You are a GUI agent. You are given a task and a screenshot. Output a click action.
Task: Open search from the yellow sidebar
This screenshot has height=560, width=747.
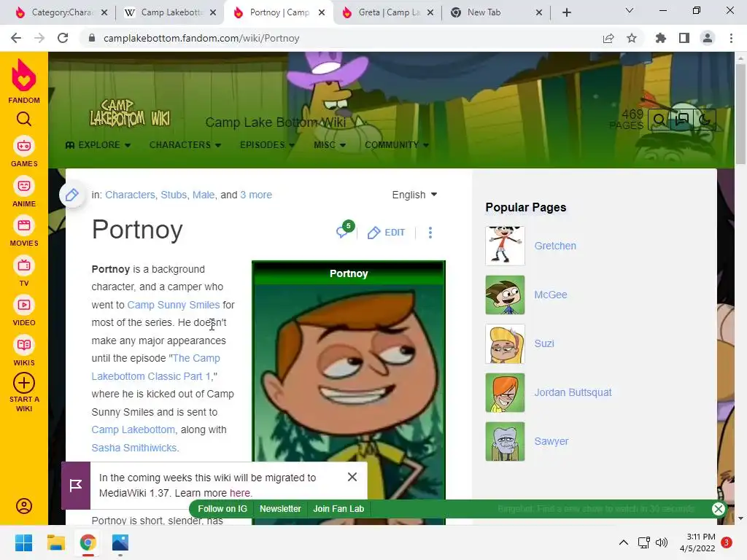[x=24, y=119]
